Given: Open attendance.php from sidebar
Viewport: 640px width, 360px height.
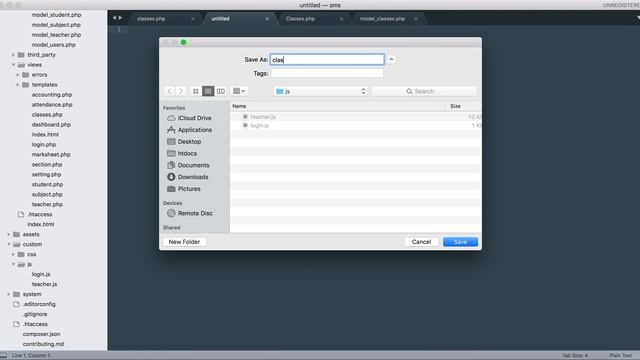Looking at the screenshot, I should coord(52,105).
